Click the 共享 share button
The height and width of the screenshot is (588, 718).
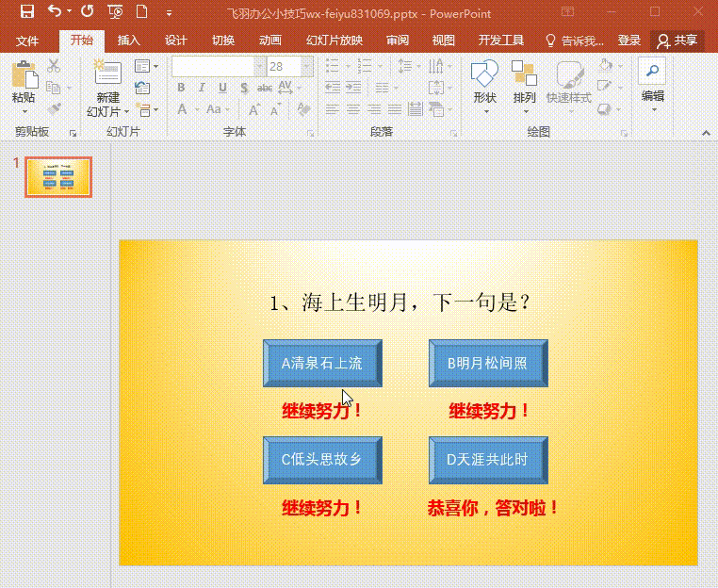click(677, 41)
